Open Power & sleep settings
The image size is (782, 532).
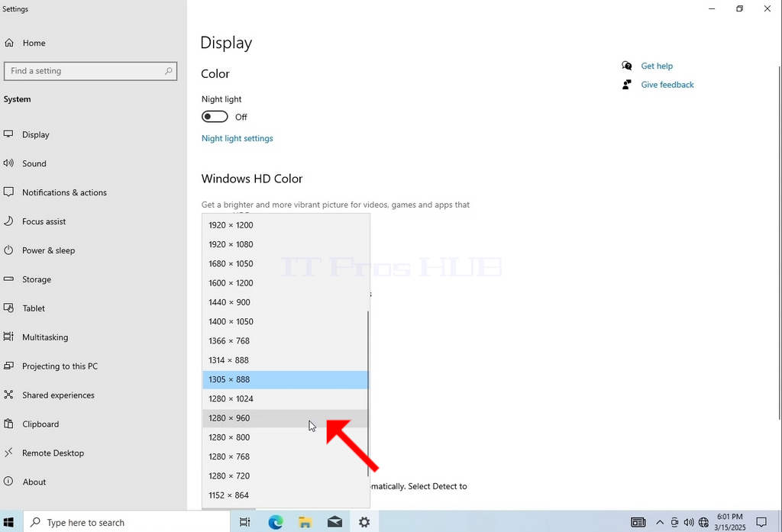(48, 250)
